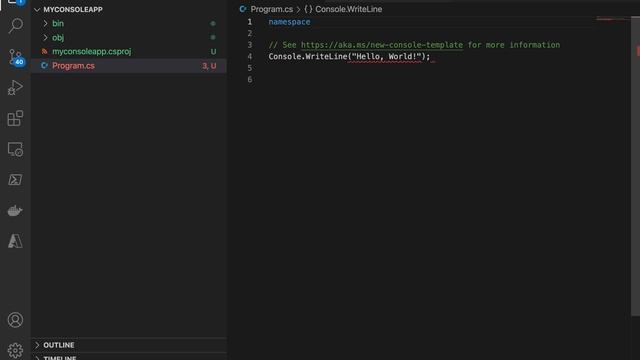Click the C# icon in breadcrumb
The height and width of the screenshot is (360, 640).
243,9
